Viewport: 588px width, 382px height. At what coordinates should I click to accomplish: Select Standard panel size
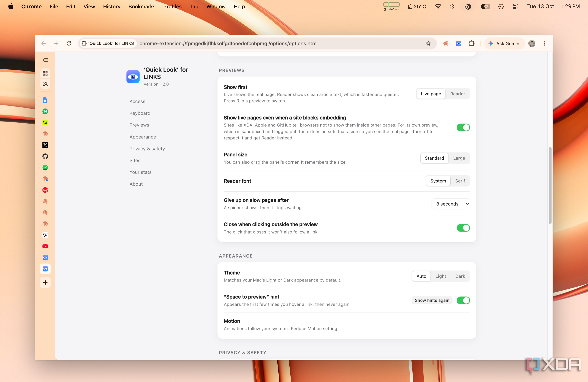pyautogui.click(x=434, y=158)
